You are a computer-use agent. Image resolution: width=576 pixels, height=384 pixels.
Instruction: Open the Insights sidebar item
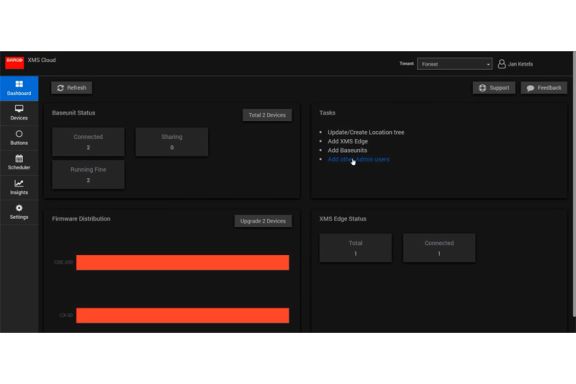point(19,187)
